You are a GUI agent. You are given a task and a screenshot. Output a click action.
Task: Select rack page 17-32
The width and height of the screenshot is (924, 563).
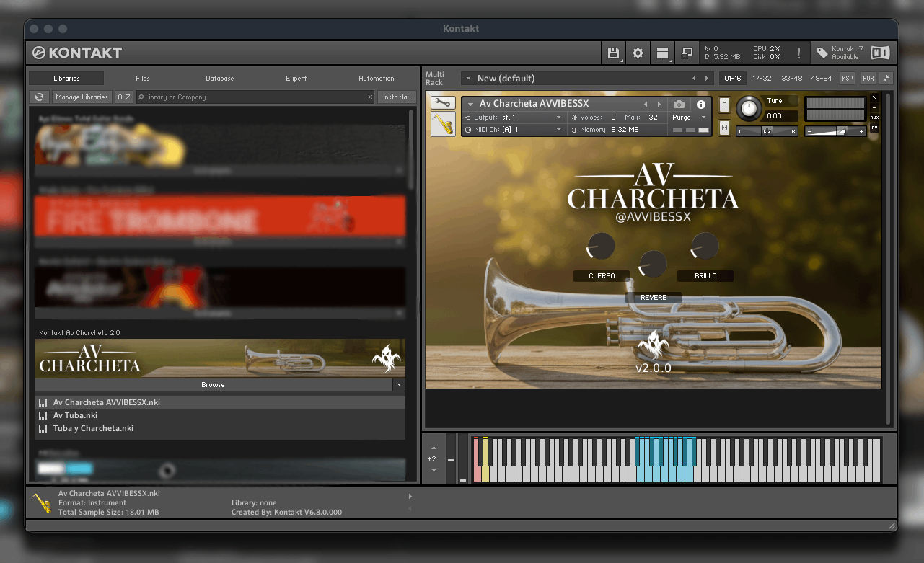pyautogui.click(x=762, y=78)
